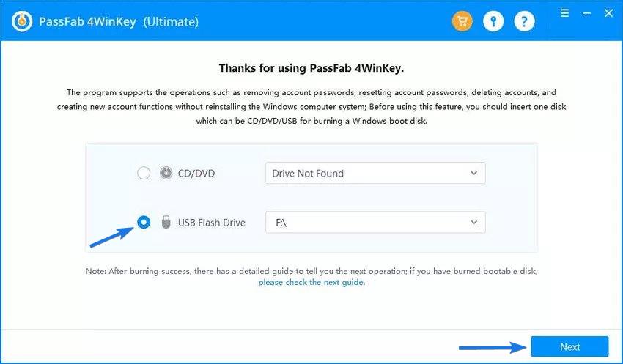Open the 'please check the next guide' link

(x=311, y=282)
